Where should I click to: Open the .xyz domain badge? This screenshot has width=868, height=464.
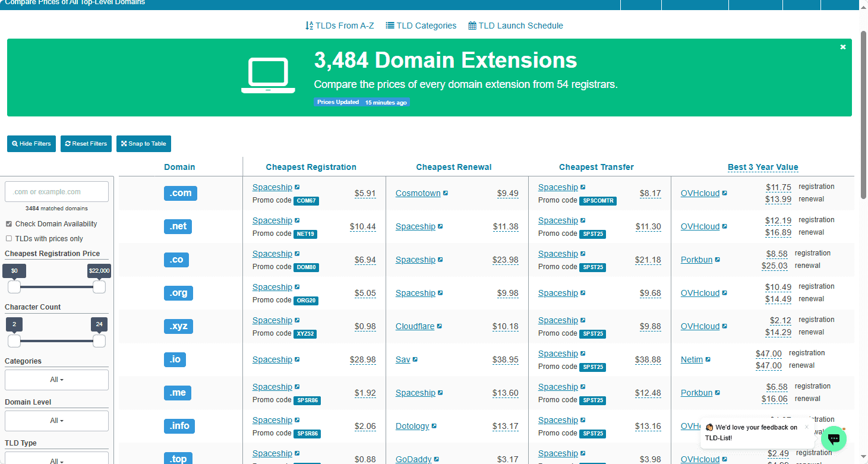(179, 326)
